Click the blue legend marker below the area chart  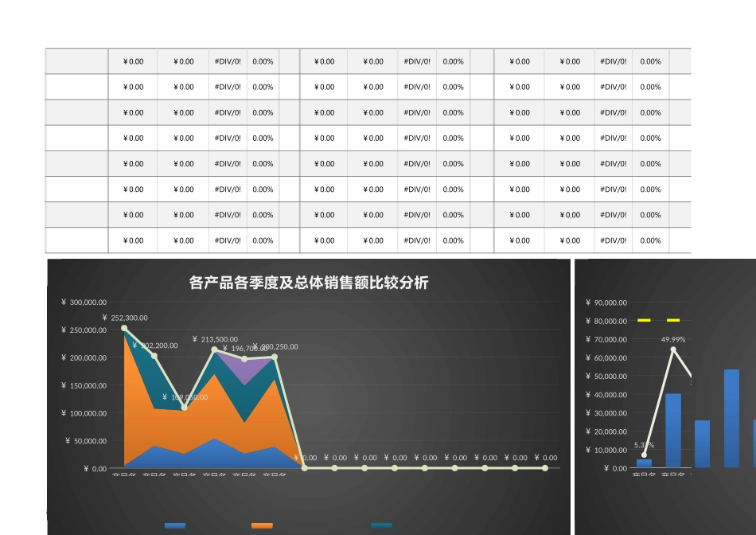(174, 525)
